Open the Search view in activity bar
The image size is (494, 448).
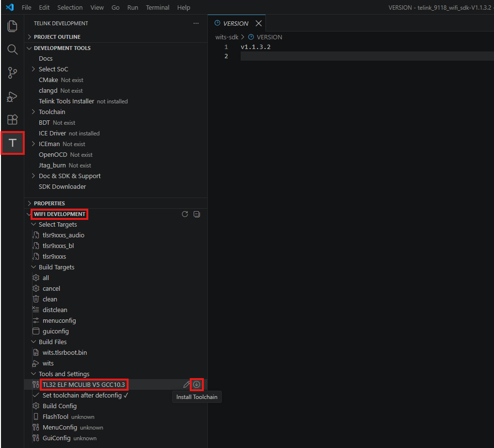click(12, 49)
